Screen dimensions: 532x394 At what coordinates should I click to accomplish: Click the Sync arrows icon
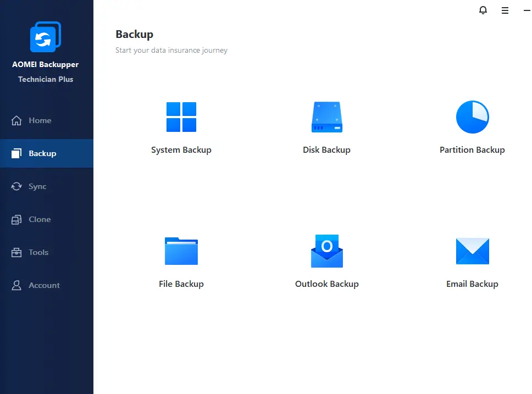click(x=16, y=186)
